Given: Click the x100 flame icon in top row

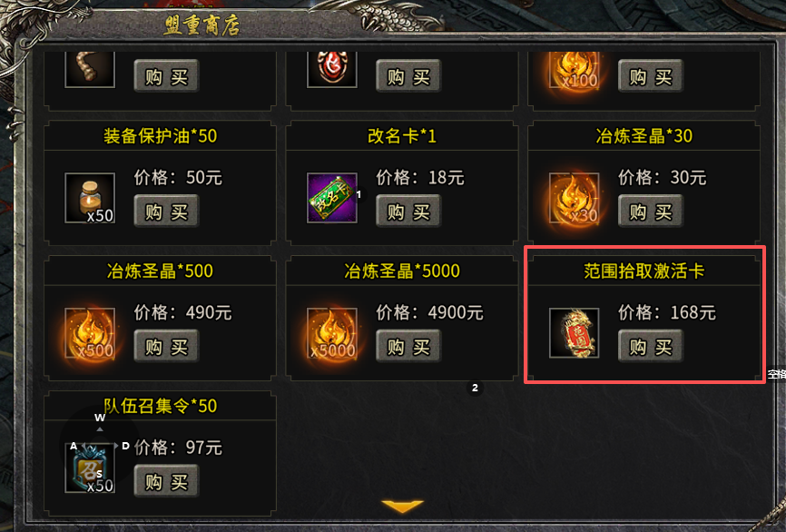Looking at the screenshot, I should click(574, 70).
